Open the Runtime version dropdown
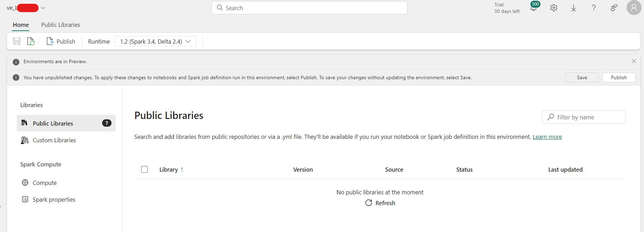The height and width of the screenshot is (232, 644). tap(155, 42)
